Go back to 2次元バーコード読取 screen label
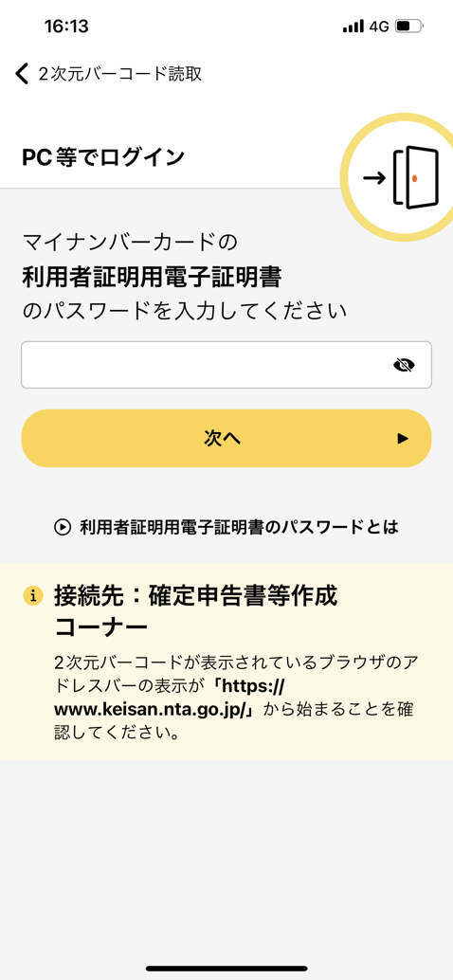 pyautogui.click(x=120, y=74)
